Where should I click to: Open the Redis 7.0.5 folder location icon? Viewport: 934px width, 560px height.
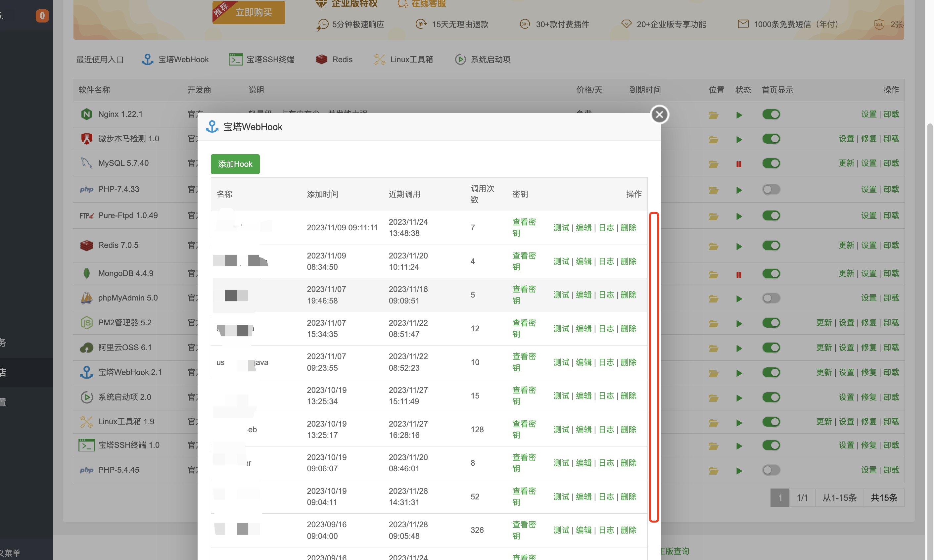[x=713, y=246]
